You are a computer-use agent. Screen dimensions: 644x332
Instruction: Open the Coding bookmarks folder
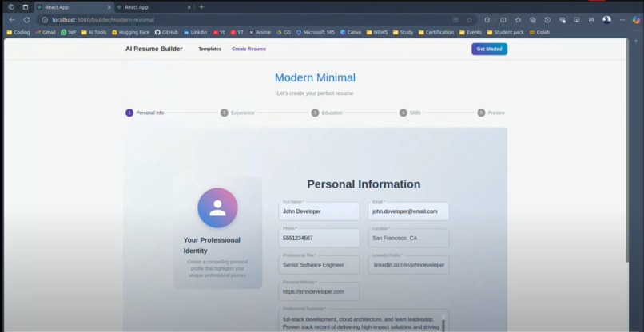coord(18,32)
